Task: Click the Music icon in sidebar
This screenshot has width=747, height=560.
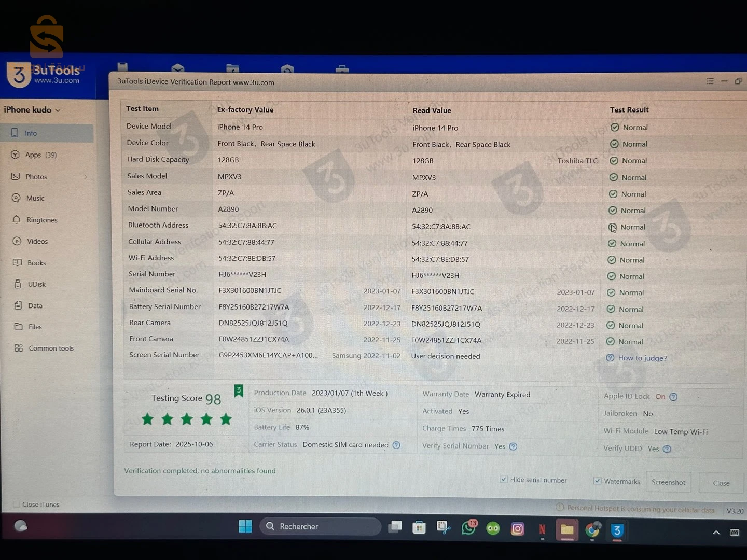Action: coord(16,198)
